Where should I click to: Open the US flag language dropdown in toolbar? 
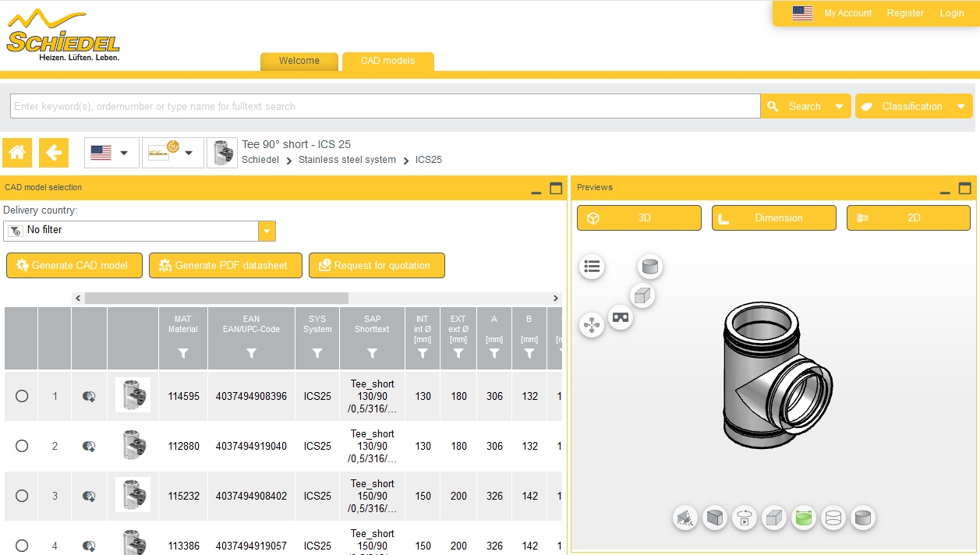coord(111,153)
